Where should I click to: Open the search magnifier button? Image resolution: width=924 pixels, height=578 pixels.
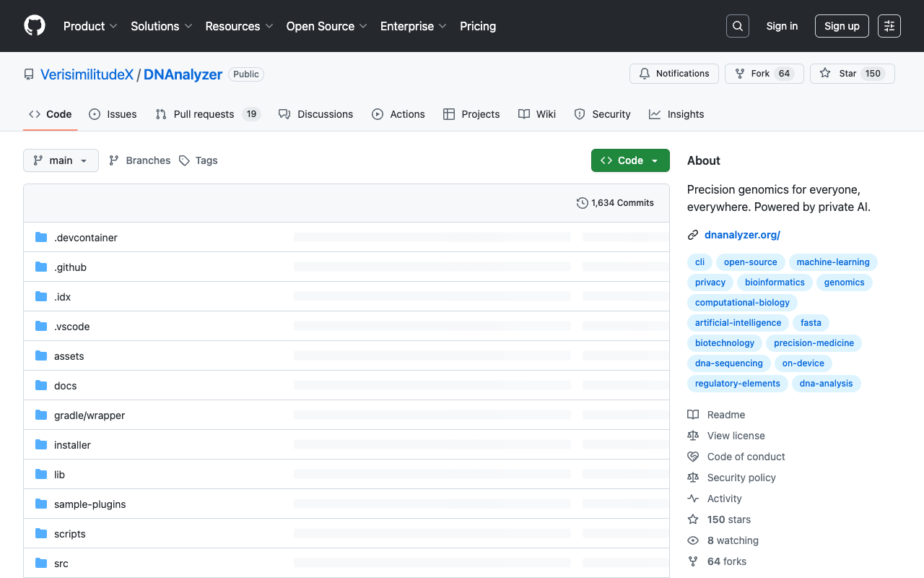click(738, 26)
